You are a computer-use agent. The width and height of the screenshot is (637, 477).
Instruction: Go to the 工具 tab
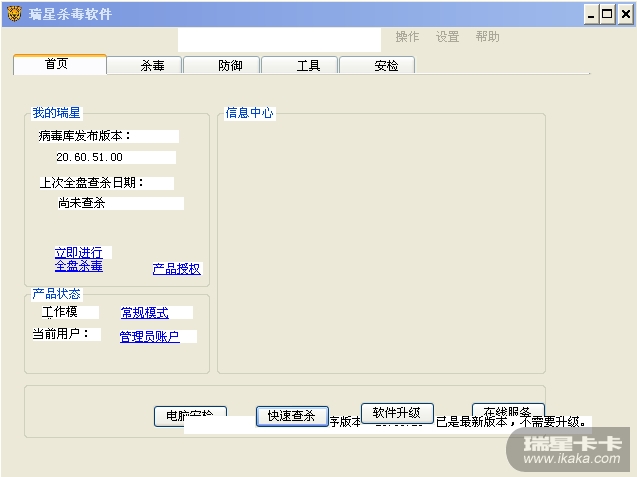click(x=308, y=65)
